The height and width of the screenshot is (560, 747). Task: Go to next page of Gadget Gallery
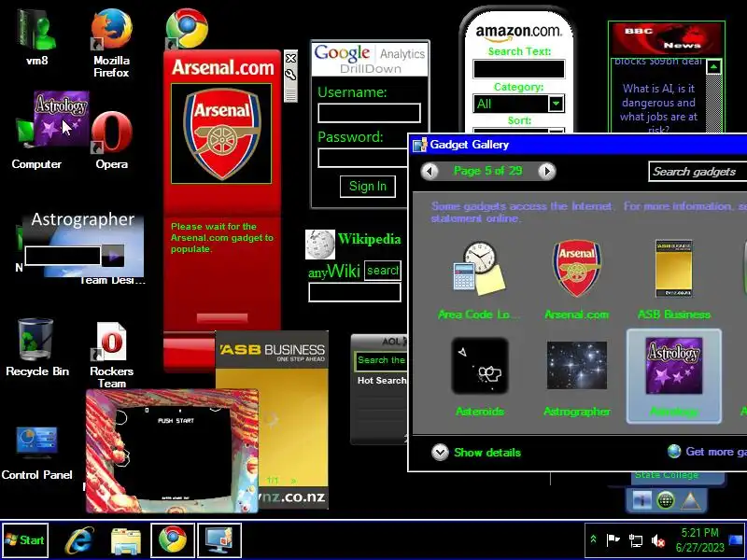point(546,171)
